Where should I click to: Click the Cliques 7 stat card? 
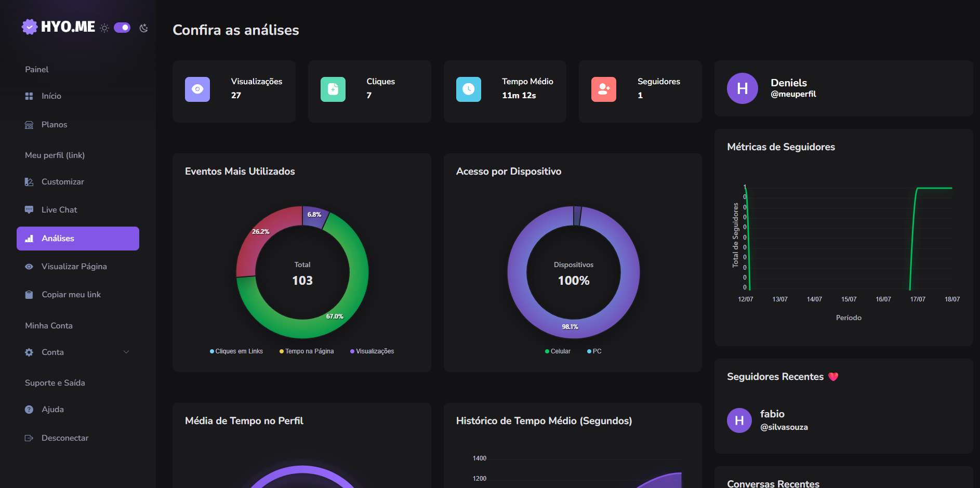pyautogui.click(x=369, y=91)
